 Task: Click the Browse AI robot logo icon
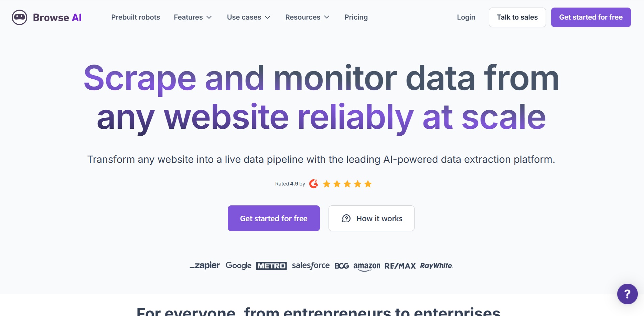pos(19,17)
